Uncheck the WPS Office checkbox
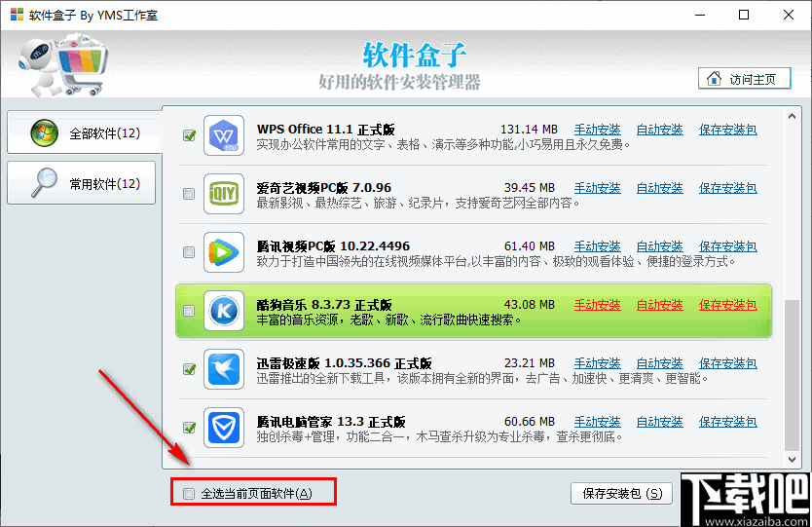Viewport: 812px width, 527px height. point(189,135)
